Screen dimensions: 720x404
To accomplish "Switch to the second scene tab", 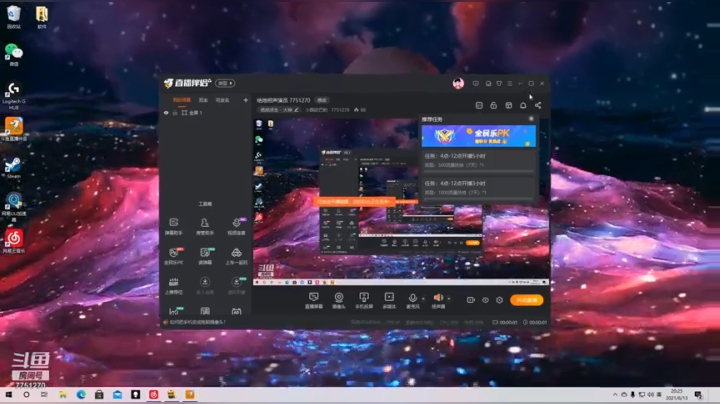I will (x=203, y=100).
